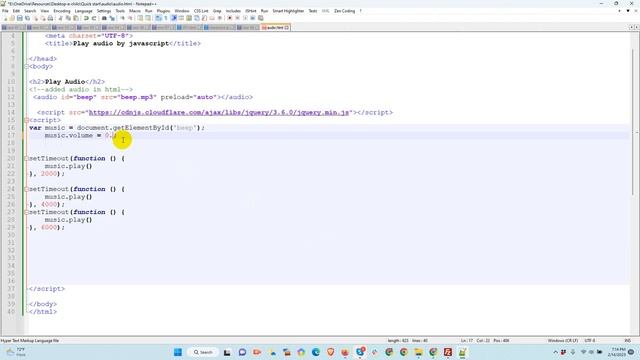Collapse the script block fold on line 15
The image size is (640, 360).
(x=27, y=120)
